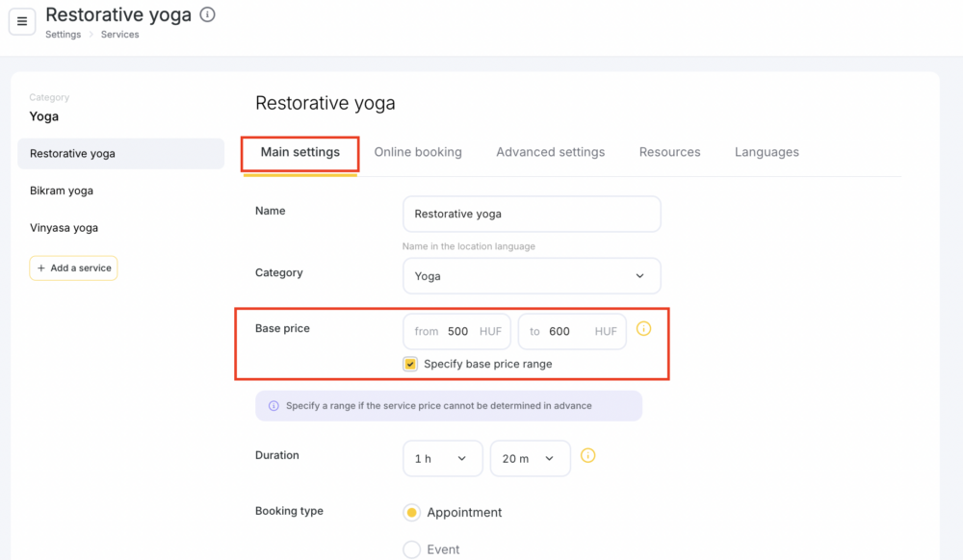Image resolution: width=963 pixels, height=560 pixels.
Task: Click info icon in the price range hint
Action: point(273,406)
